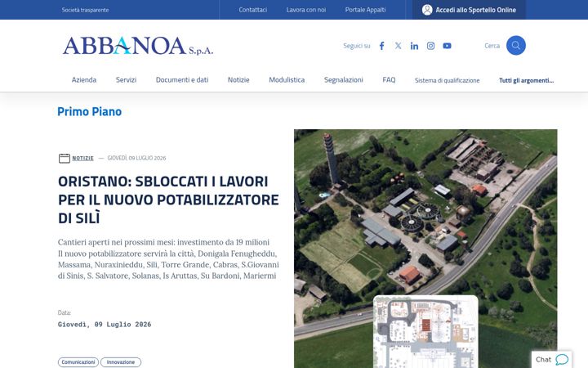Click the user avatar icon in Sportello Online
The image size is (588, 368).
(x=427, y=10)
